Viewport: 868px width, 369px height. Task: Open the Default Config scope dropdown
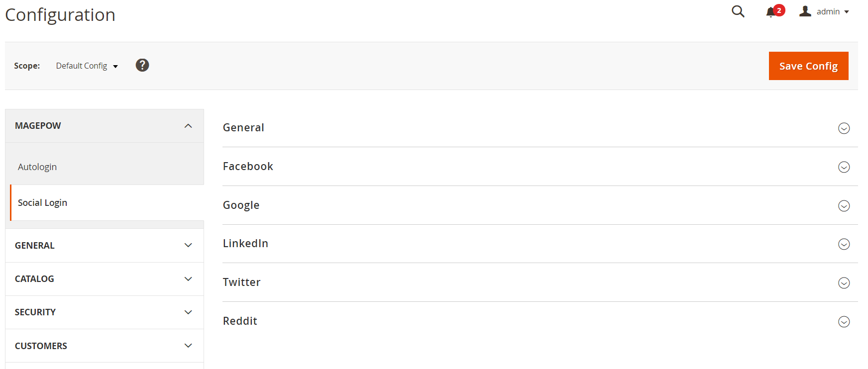(x=87, y=66)
